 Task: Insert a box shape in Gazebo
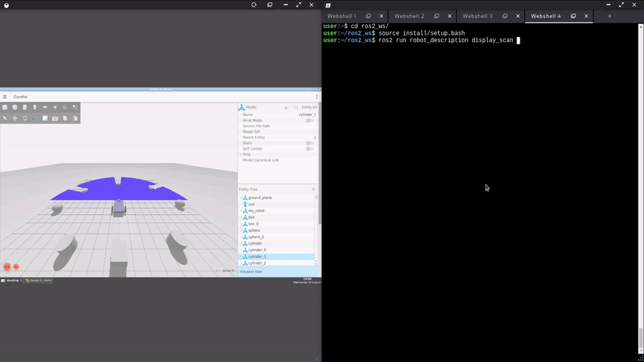point(5,107)
